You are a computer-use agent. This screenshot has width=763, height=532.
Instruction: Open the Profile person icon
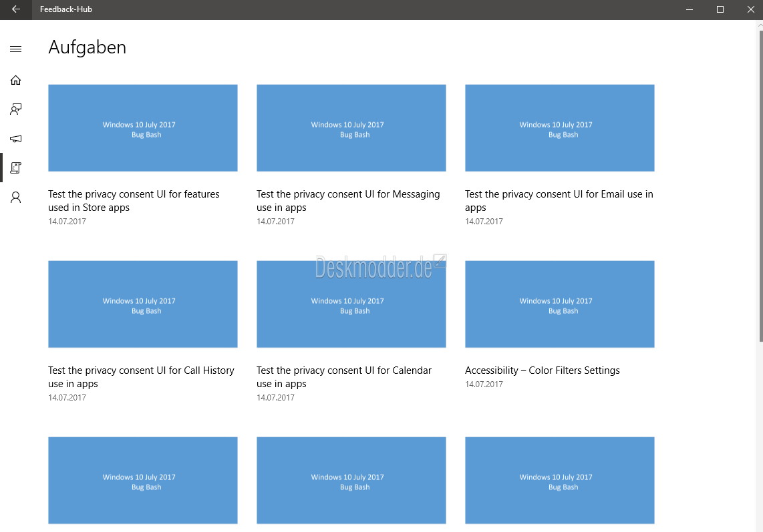pos(15,197)
